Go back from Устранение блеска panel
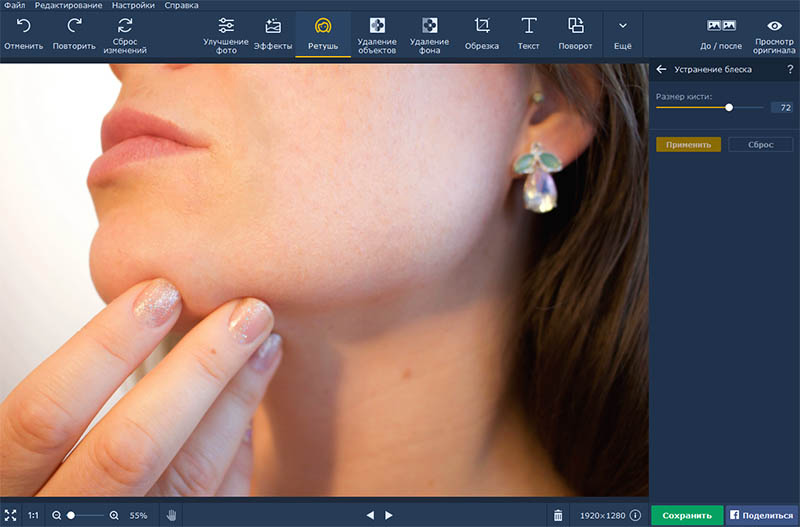This screenshot has width=800, height=527. (661, 70)
